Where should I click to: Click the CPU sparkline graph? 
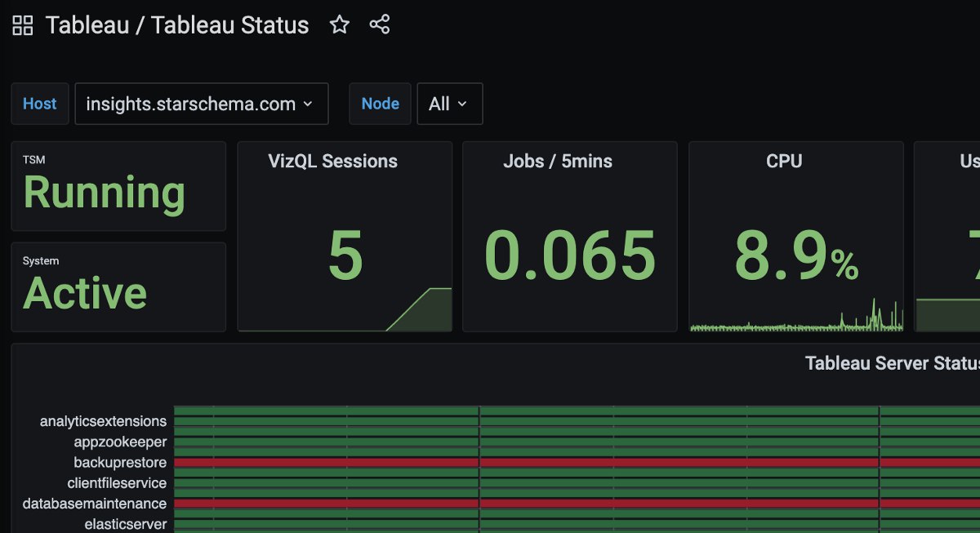point(796,314)
